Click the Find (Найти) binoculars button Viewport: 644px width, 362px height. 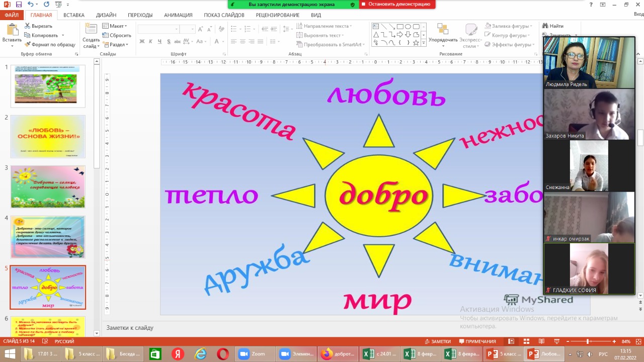552,26
